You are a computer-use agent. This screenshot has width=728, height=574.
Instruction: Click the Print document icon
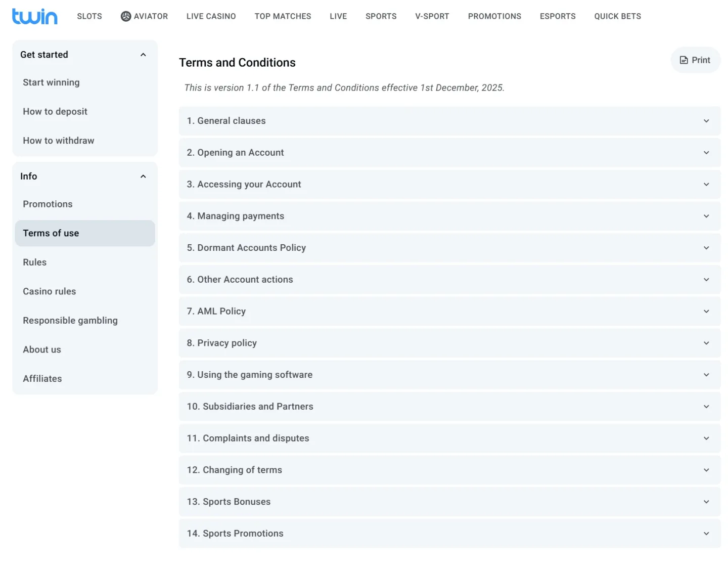click(x=684, y=60)
